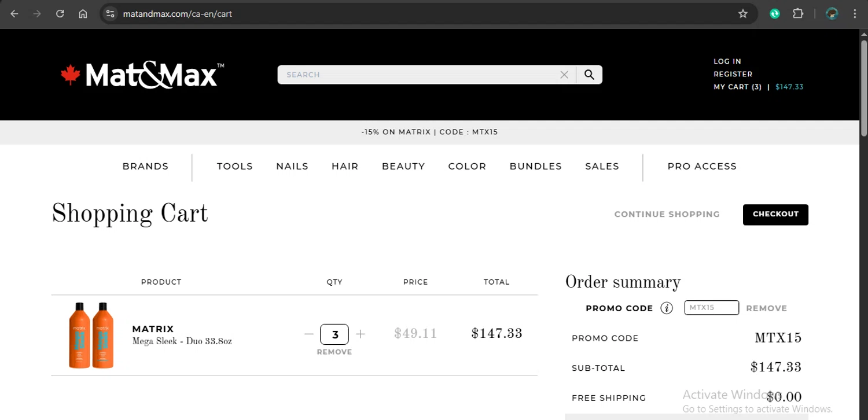The width and height of the screenshot is (868, 420).
Task: Reload the page with refresh icon
Action: 60,14
